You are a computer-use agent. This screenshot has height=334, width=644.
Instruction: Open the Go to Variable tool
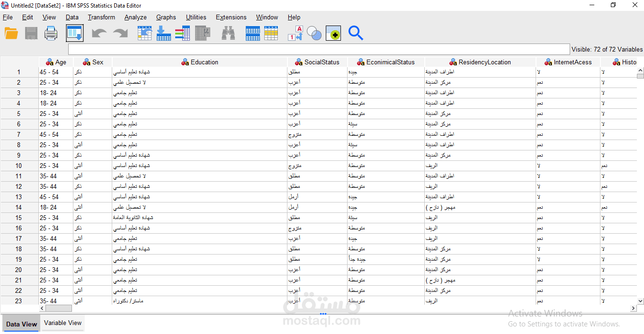[x=163, y=33]
